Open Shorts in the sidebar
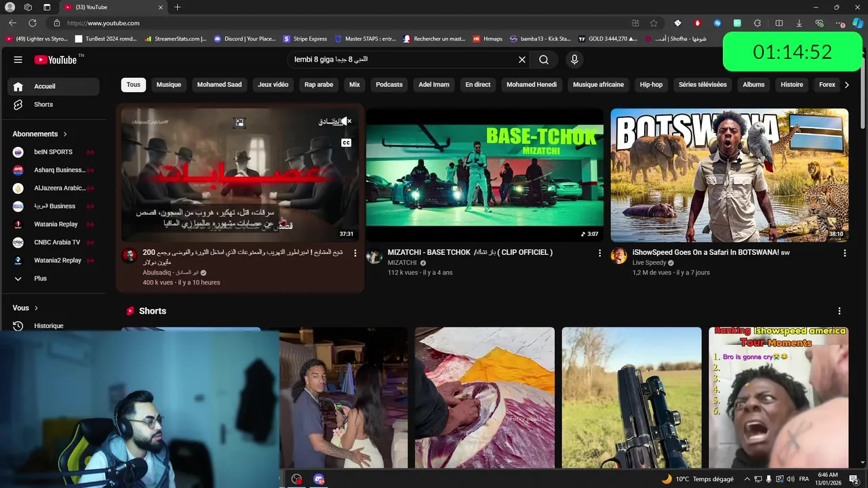 click(54, 104)
